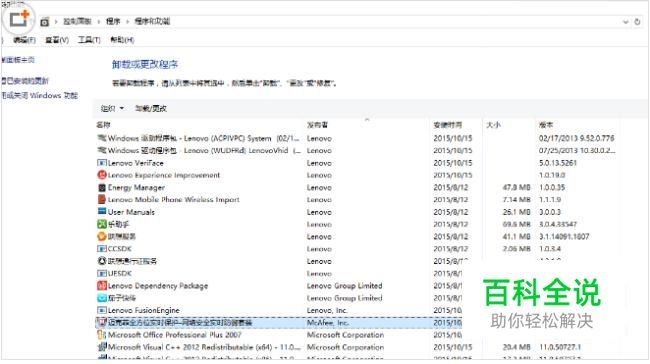Image resolution: width=650 pixels, height=364 pixels.
Task: Click the Lenovo Mobile Phone Wireless Import icon
Action: tap(102, 199)
